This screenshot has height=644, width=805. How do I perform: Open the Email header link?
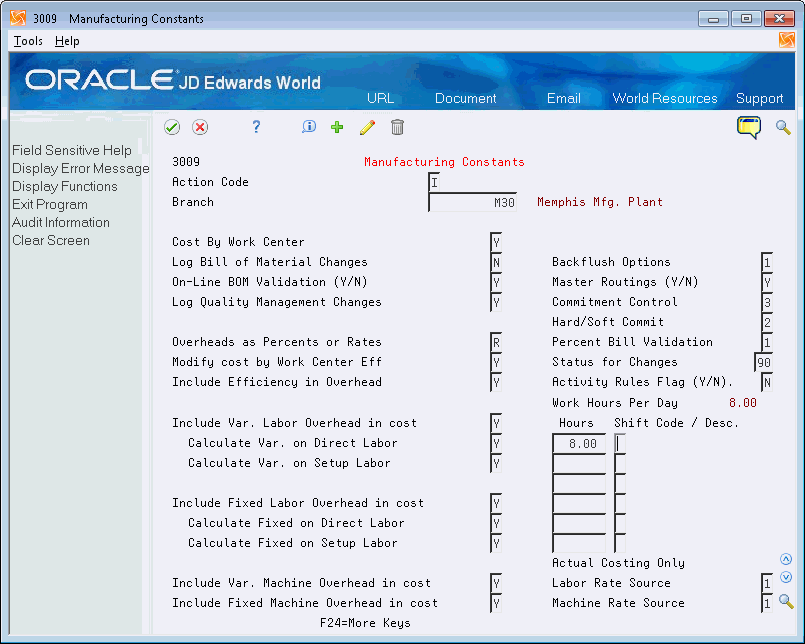click(x=564, y=98)
